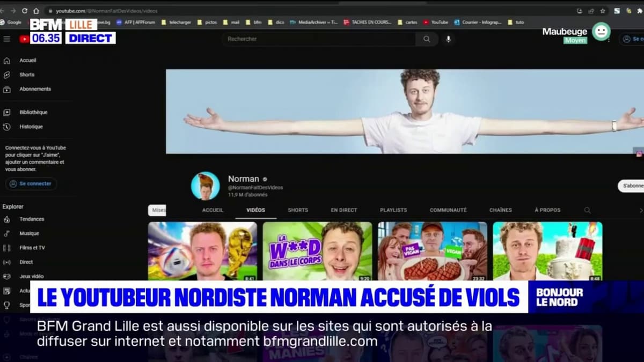This screenshot has width=644, height=362.
Task: Open the tuto bookmarks folder
Action: point(515,22)
